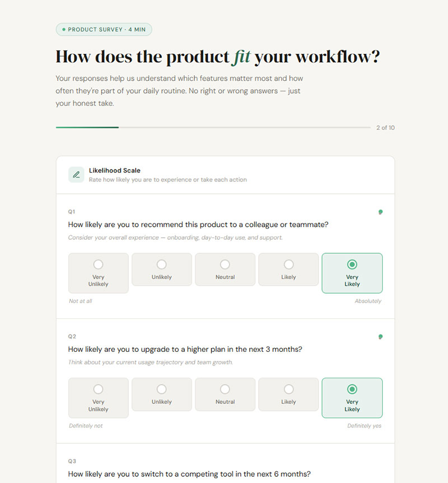448x483 pixels.
Task: Click the green status dot on Q1
Action: click(x=381, y=212)
